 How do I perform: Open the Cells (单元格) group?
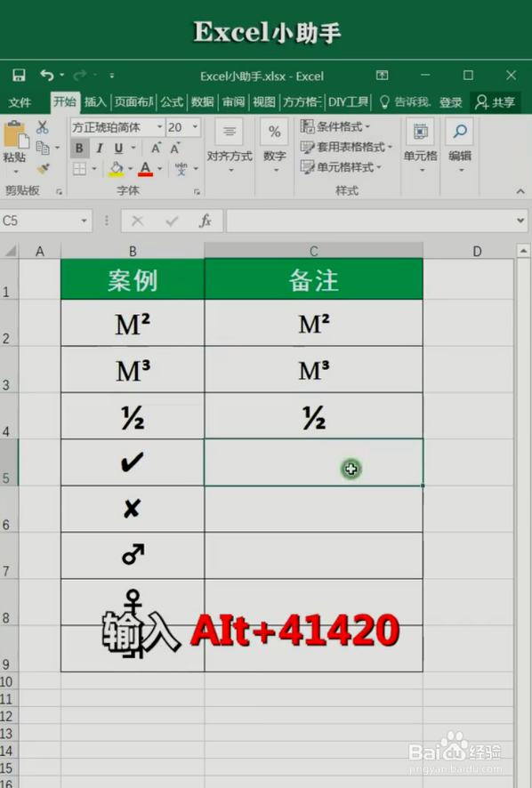point(421,146)
